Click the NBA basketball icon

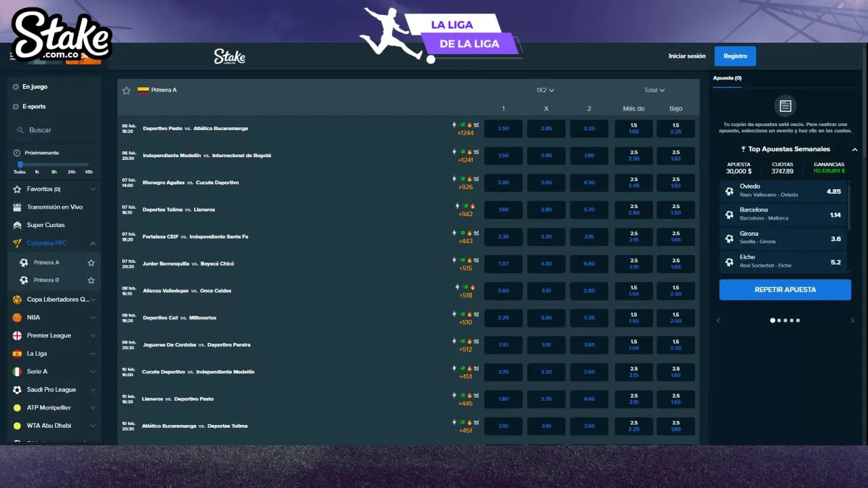pyautogui.click(x=18, y=317)
